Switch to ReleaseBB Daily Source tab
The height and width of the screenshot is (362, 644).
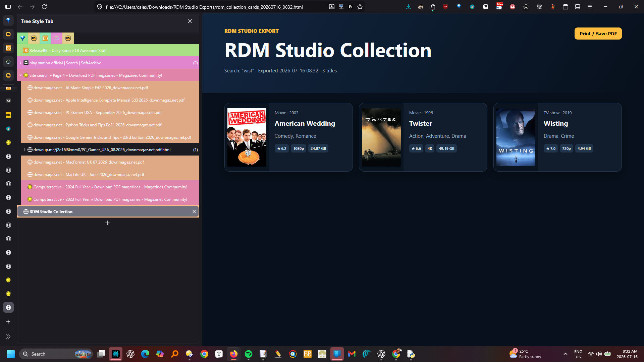point(108,50)
